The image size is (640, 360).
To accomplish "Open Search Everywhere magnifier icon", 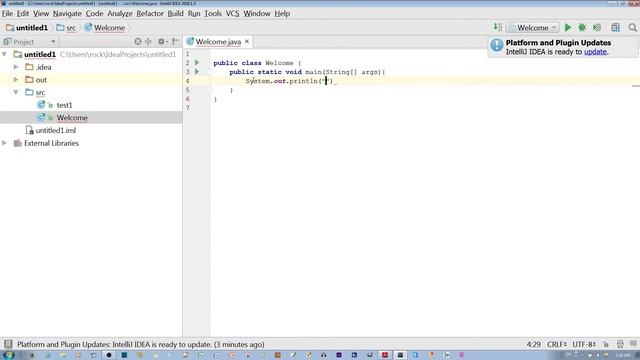I will click(632, 28).
